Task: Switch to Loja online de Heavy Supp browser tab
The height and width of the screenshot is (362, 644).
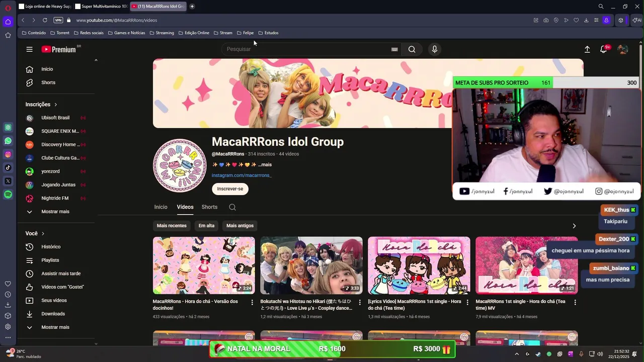Action: click(45, 7)
